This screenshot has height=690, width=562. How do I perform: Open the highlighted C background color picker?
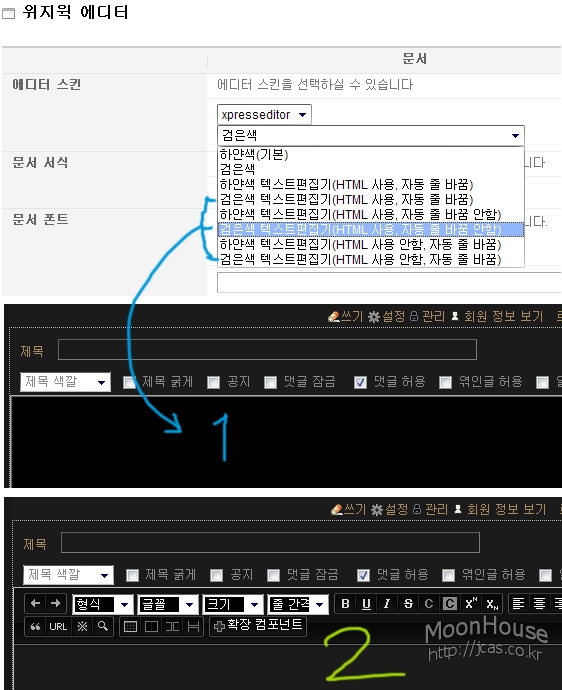click(449, 604)
